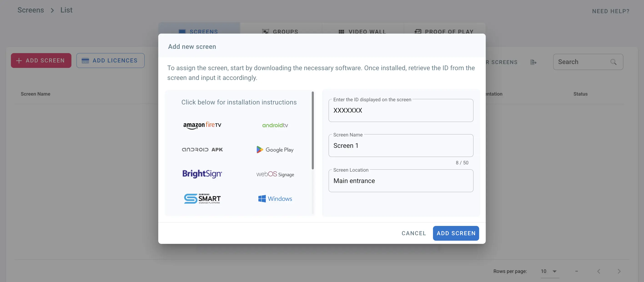The width and height of the screenshot is (644, 282).
Task: Go to the next table page
Action: click(619, 271)
